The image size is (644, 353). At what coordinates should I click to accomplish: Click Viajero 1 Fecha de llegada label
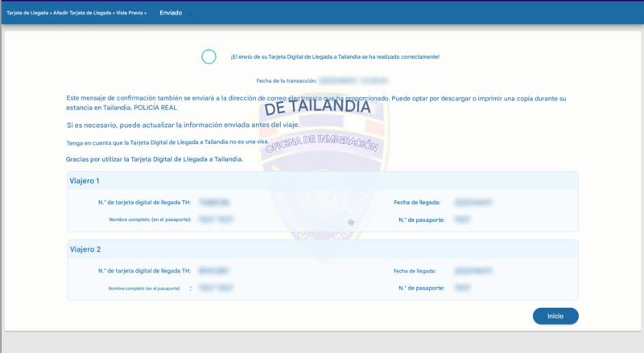tap(417, 203)
